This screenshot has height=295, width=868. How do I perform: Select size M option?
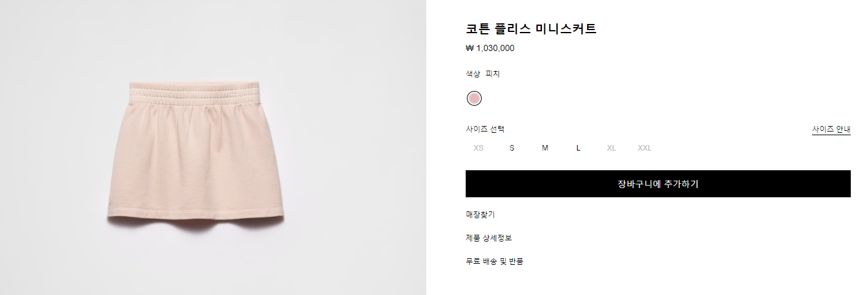pyautogui.click(x=545, y=148)
